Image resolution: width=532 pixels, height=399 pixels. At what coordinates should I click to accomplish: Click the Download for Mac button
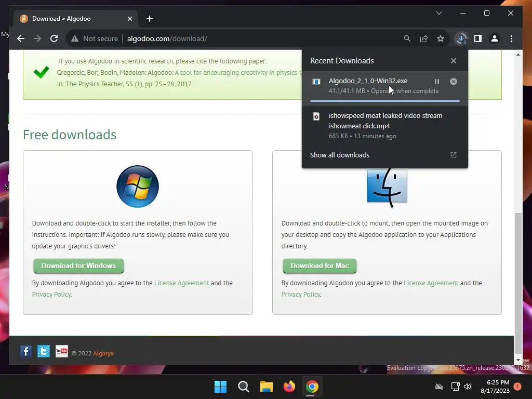click(320, 265)
